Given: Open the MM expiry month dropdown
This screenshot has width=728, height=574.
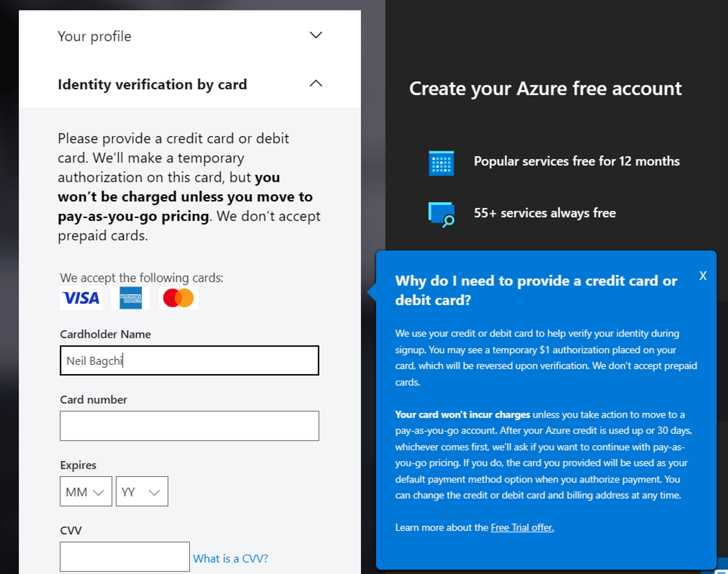Looking at the screenshot, I should click(x=86, y=491).
